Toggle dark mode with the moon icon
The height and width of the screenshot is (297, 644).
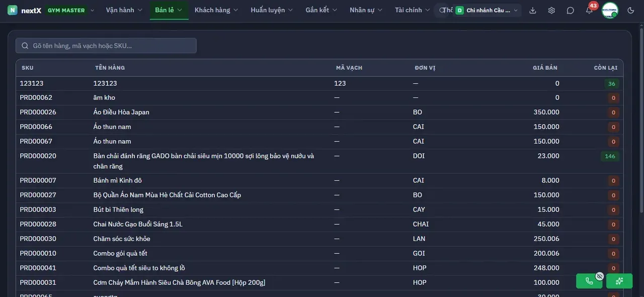coord(631,10)
